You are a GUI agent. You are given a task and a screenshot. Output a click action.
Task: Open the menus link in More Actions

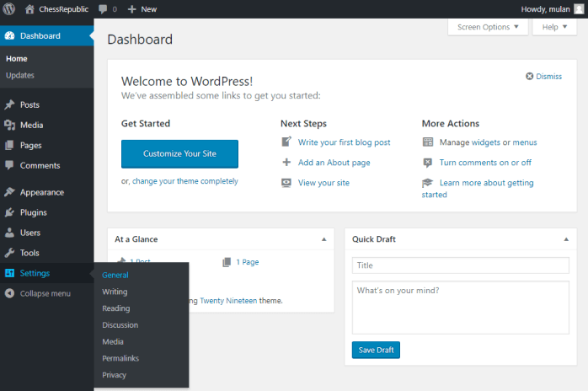(525, 142)
